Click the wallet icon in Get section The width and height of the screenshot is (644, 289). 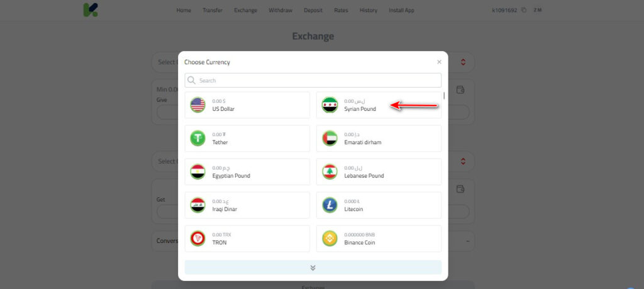(x=460, y=189)
